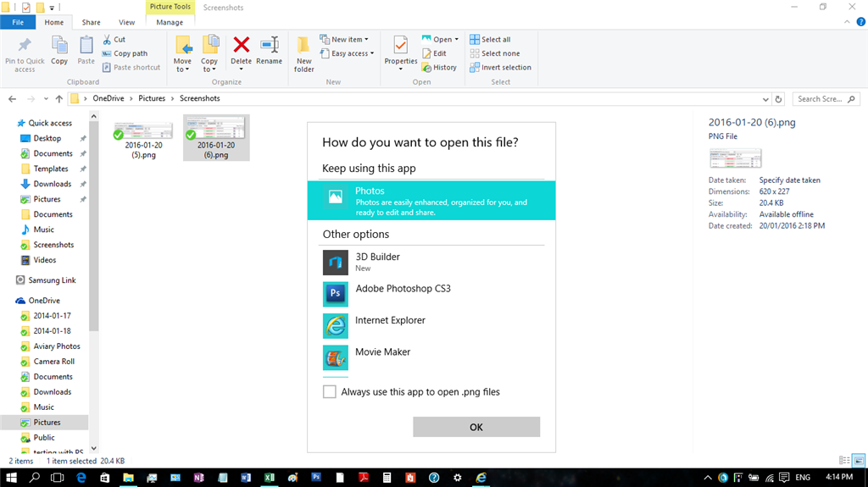This screenshot has height=487, width=868.
Task: Click the Refresh button beside address bar
Action: pyautogui.click(x=778, y=99)
